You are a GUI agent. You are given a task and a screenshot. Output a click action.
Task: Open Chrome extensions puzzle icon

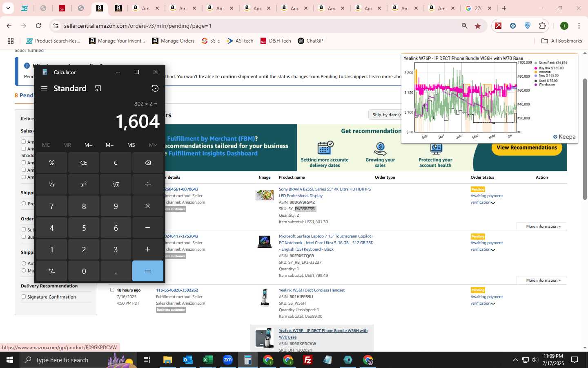pos(542,26)
